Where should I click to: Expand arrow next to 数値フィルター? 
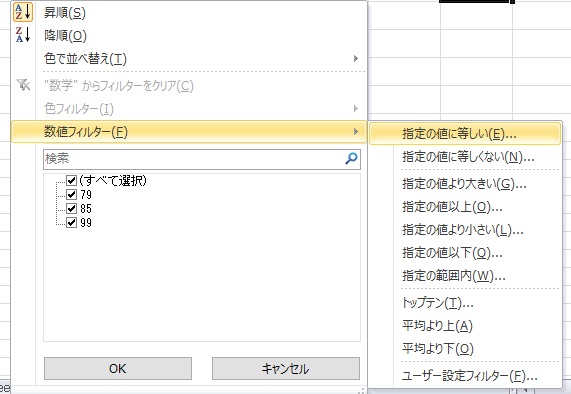point(356,131)
